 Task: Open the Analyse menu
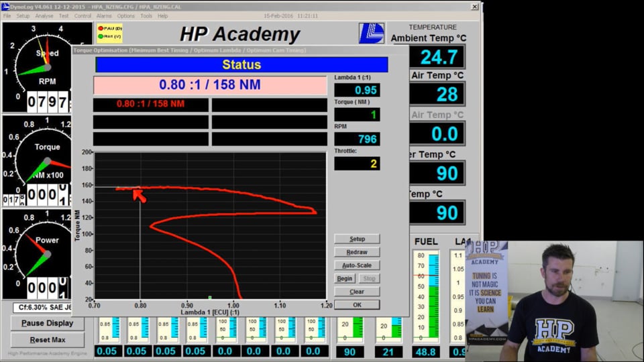tap(44, 16)
